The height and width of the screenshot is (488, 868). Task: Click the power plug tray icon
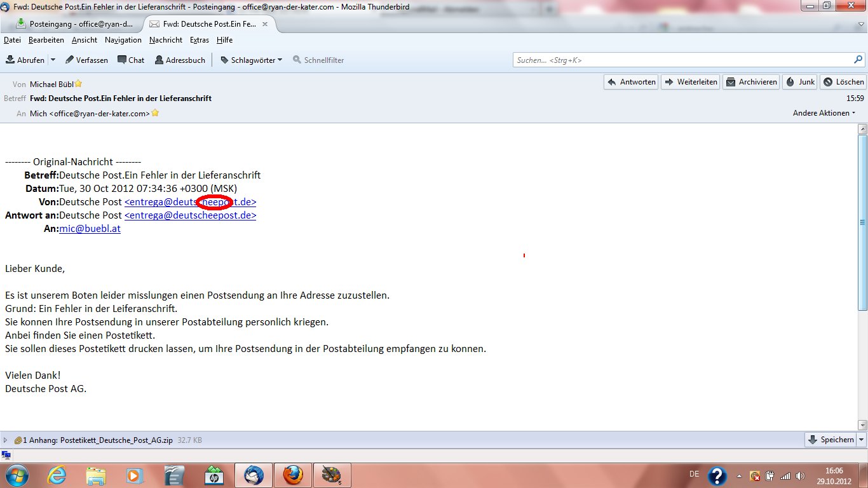[770, 476]
